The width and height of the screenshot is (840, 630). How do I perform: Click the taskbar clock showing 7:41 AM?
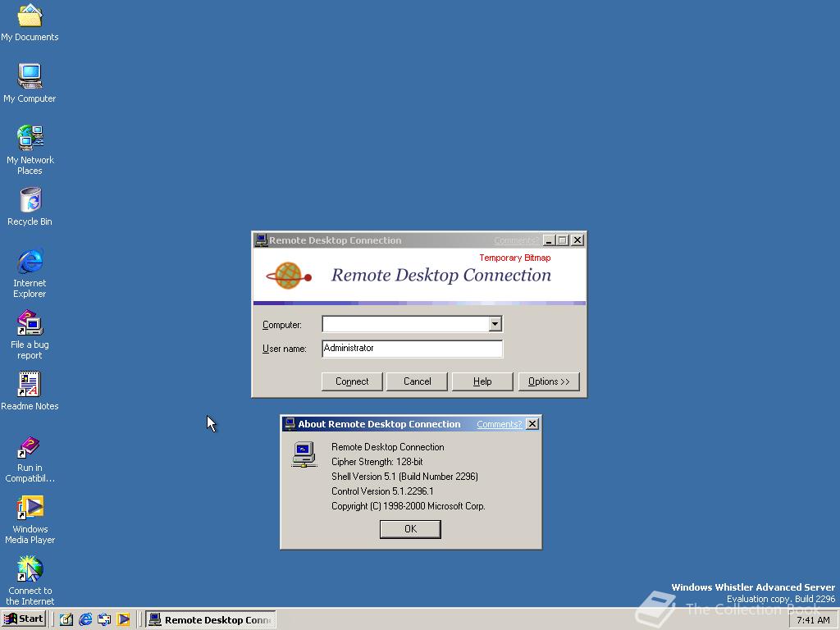(813, 620)
